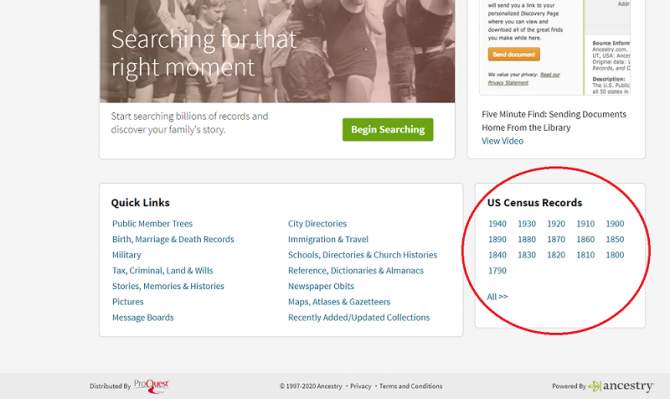
Task: Open Stories, Memories & Histories link
Action: [x=168, y=286]
